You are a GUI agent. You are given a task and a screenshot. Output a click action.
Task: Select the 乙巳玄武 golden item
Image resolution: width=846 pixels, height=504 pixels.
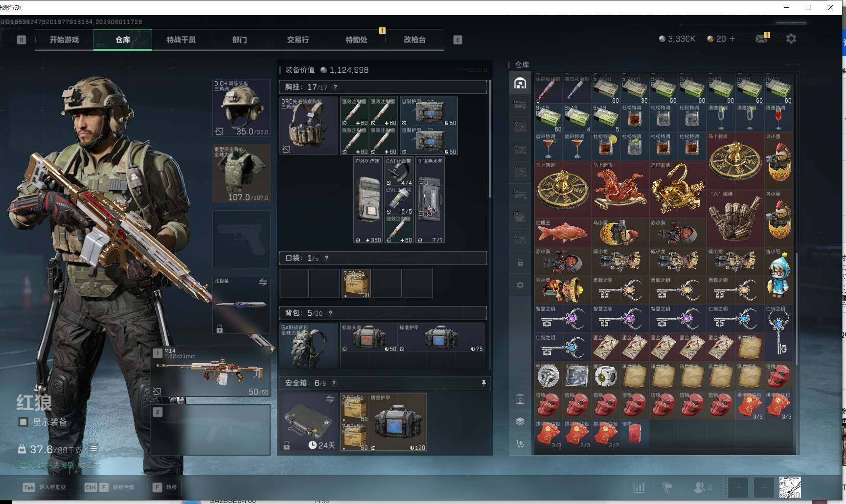tap(678, 190)
